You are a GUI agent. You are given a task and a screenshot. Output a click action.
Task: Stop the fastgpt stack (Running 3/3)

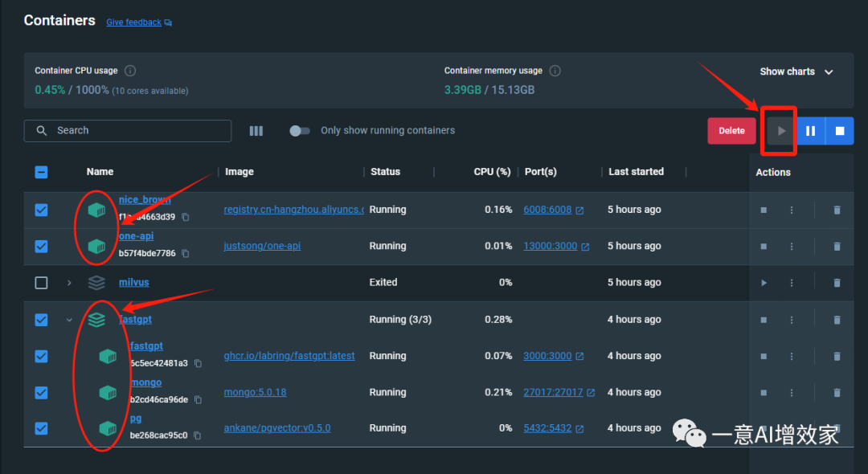[x=764, y=320]
